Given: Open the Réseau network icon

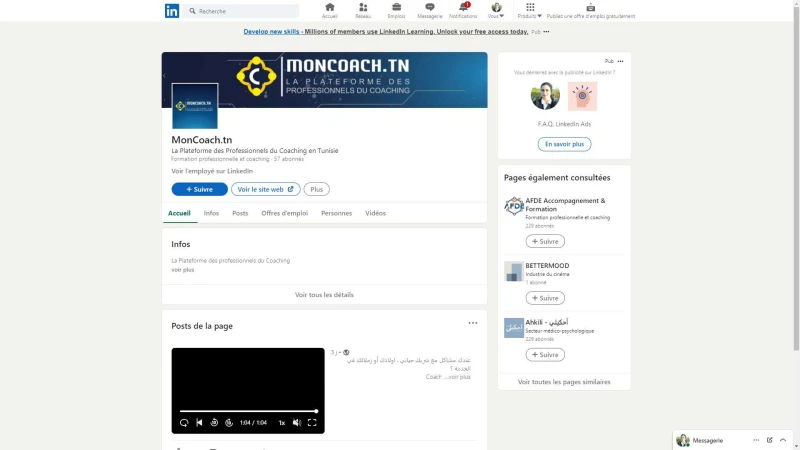Looking at the screenshot, I should pyautogui.click(x=363, y=11).
